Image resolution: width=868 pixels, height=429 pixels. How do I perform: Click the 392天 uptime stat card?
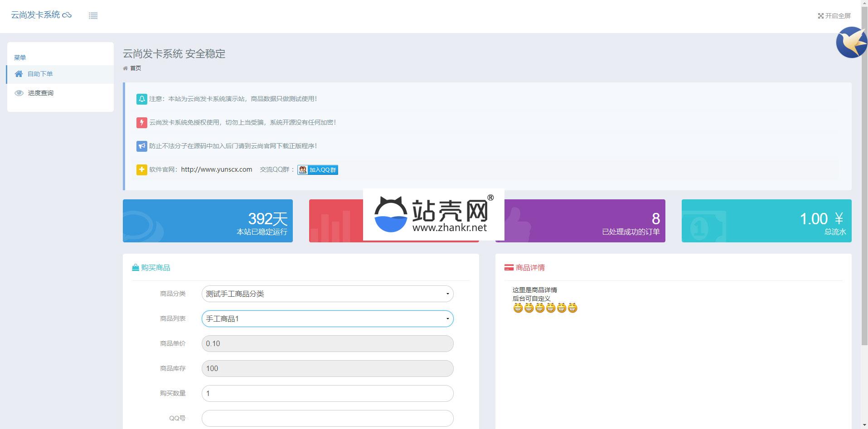pos(208,221)
